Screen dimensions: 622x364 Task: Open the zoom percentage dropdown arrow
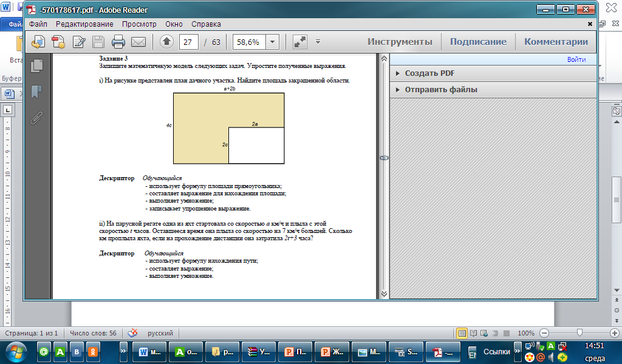(273, 42)
